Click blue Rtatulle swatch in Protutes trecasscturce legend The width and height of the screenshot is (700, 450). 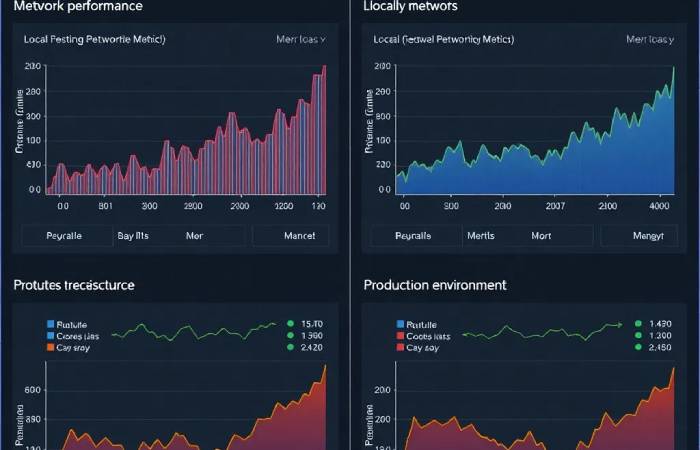point(50,324)
